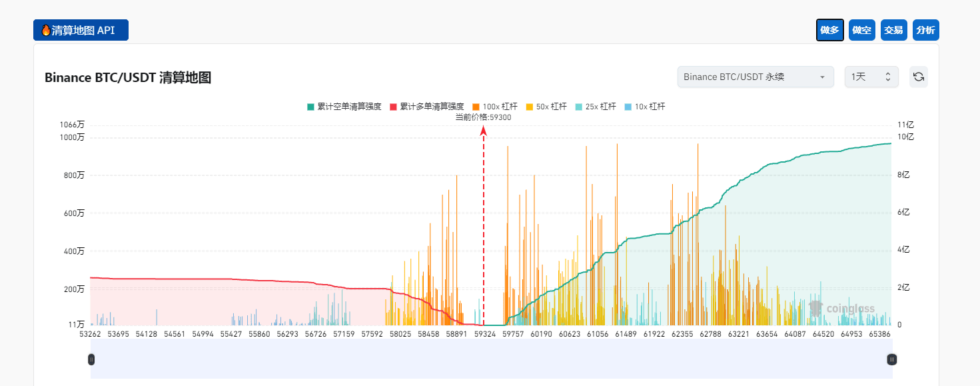Click the red current price 59300 marker line

pyautogui.click(x=484, y=225)
